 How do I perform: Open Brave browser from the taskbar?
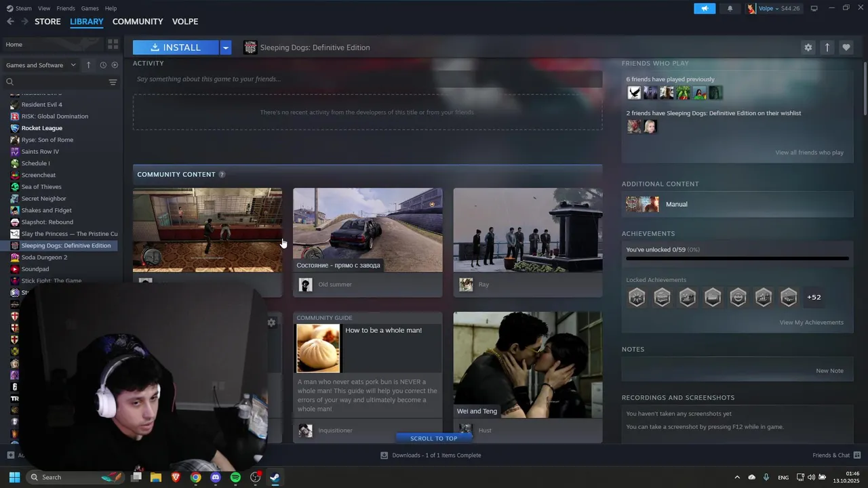[176, 477]
